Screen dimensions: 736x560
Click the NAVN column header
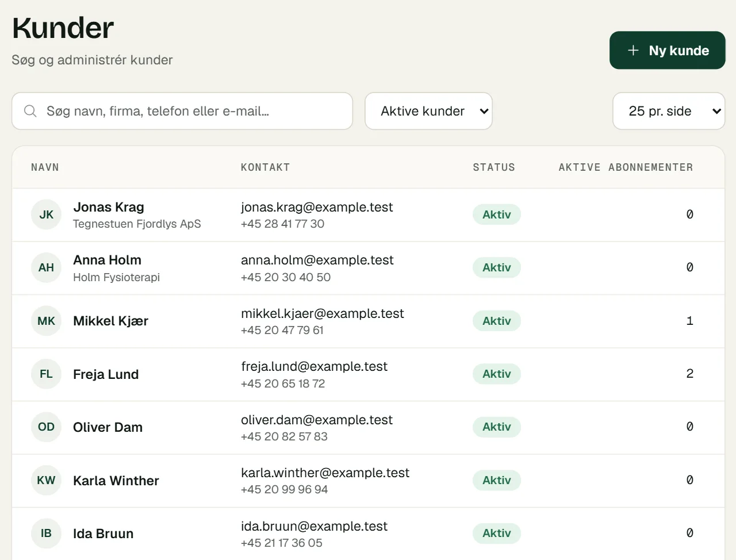[x=45, y=167]
